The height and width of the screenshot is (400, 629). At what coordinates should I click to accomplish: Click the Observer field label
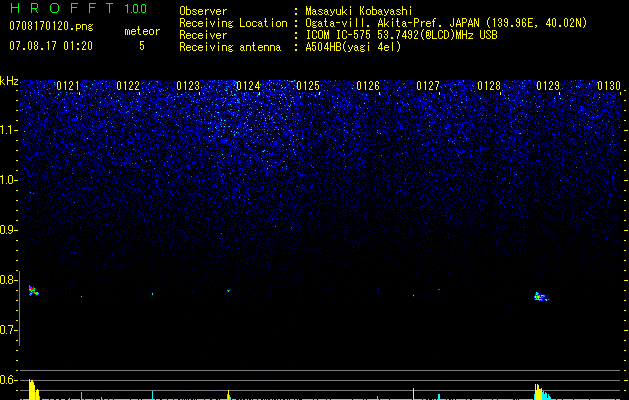(x=203, y=11)
